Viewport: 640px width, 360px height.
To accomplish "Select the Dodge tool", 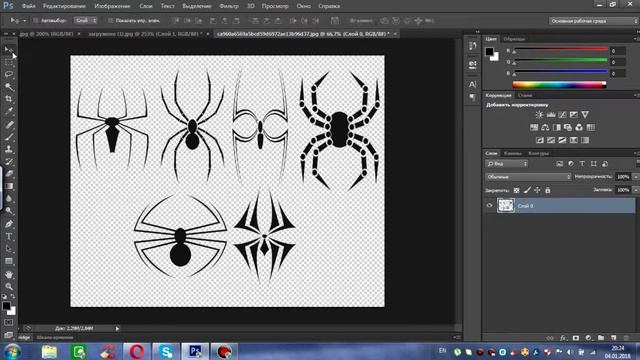I will tap(9, 211).
